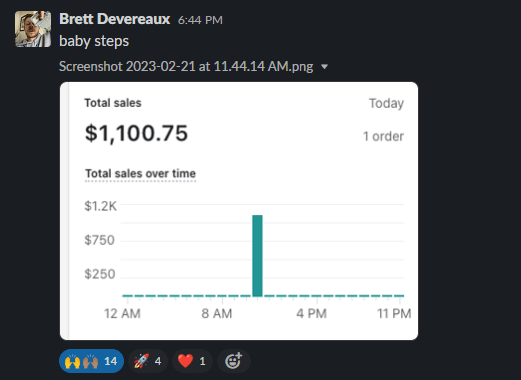Collapse the screenshot attachment with the caret
This screenshot has height=380, width=521.
[x=325, y=67]
